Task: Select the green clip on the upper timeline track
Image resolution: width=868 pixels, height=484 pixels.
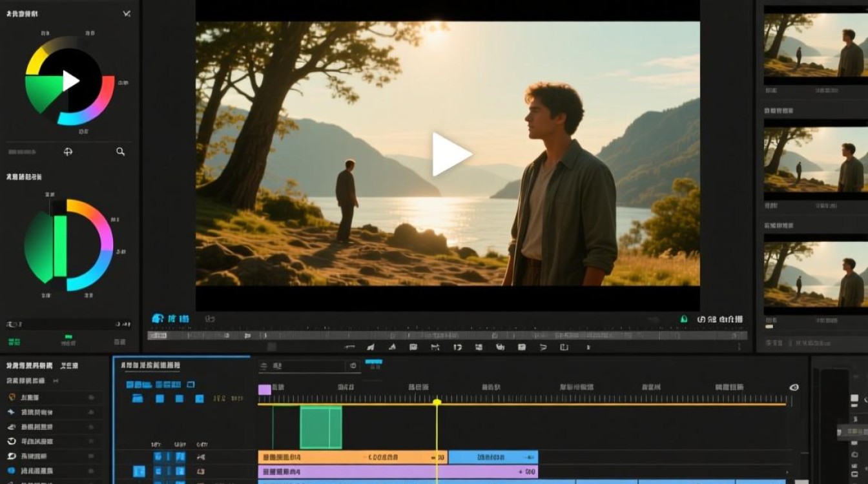Action: (321, 427)
